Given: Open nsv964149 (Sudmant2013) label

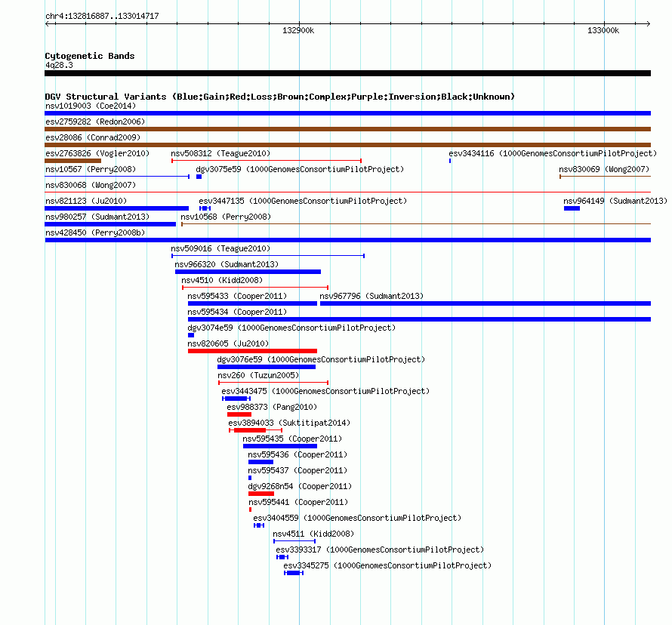Looking at the screenshot, I should point(615,201).
